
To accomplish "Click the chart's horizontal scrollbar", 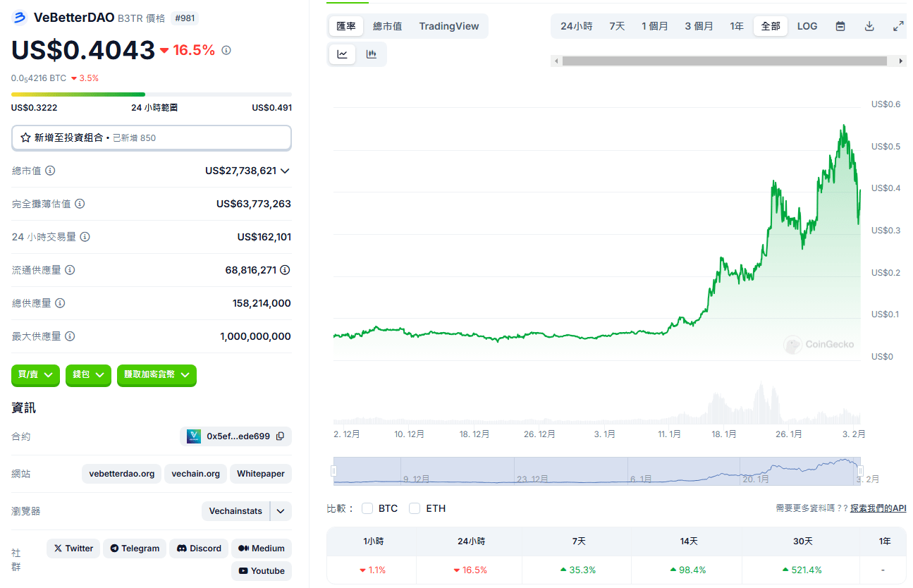I will point(724,61).
